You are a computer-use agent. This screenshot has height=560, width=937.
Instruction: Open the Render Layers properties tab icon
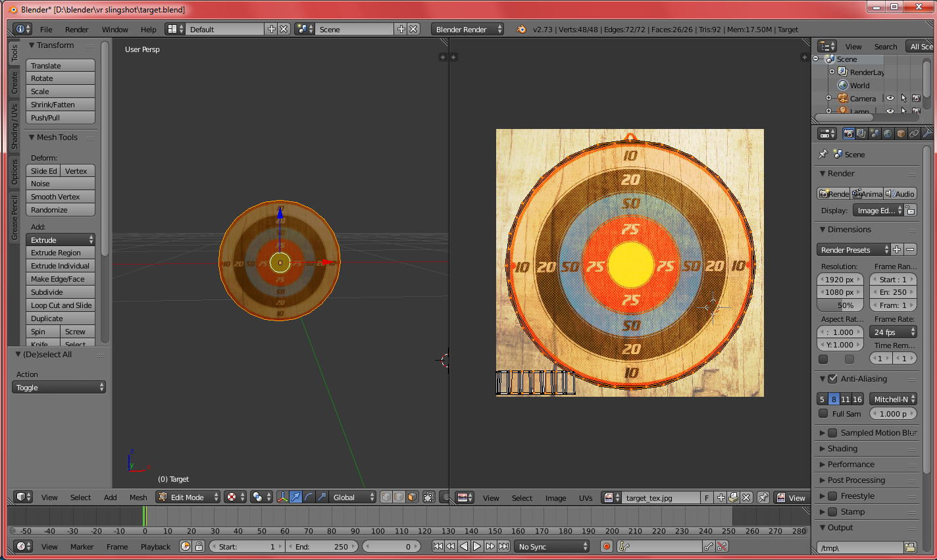tap(861, 134)
